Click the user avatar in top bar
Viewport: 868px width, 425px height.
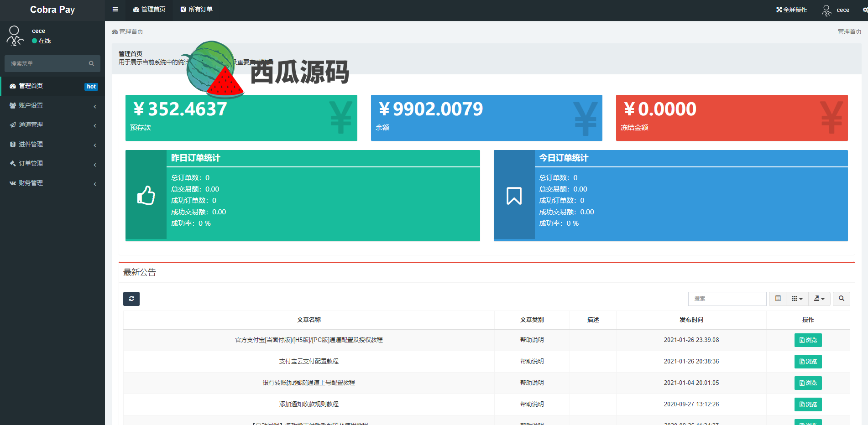826,10
